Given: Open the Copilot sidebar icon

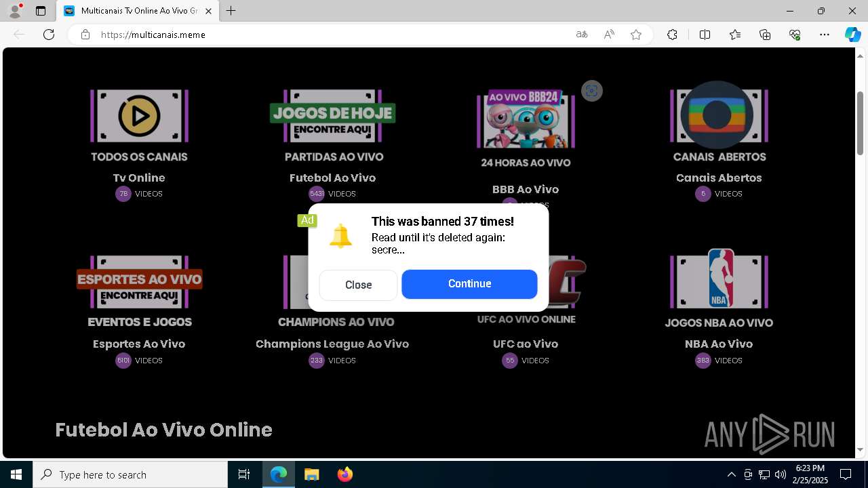Looking at the screenshot, I should click(852, 35).
